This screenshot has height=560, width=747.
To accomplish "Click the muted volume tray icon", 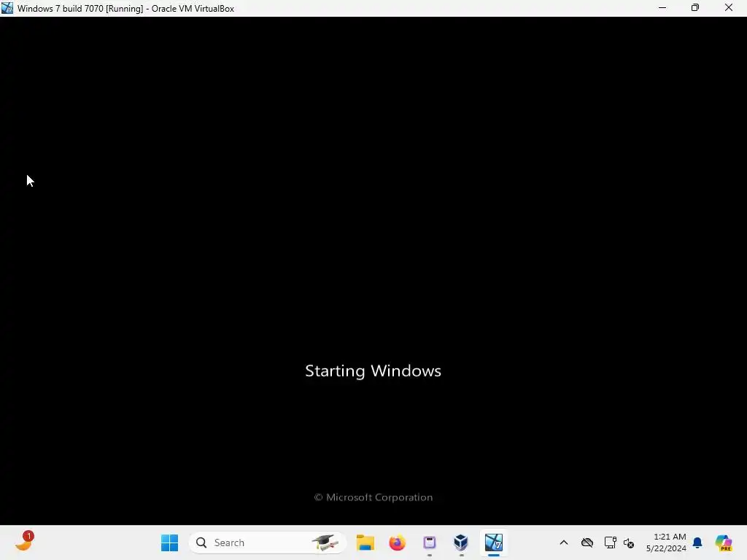I will pos(629,542).
